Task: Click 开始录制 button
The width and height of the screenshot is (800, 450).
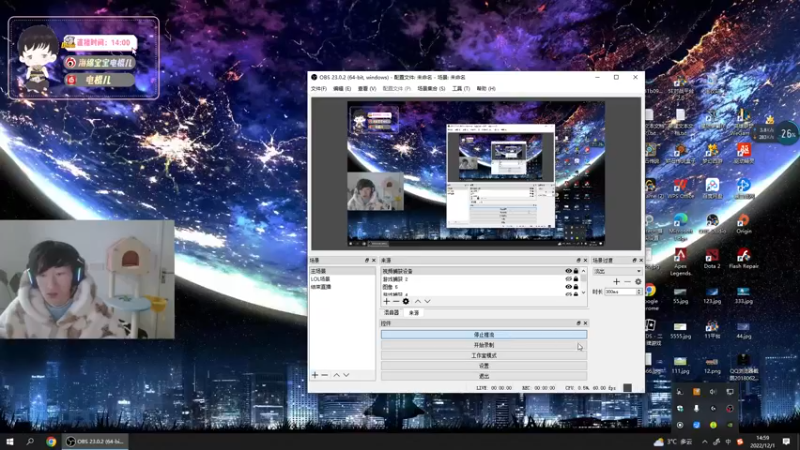Action: [484, 345]
